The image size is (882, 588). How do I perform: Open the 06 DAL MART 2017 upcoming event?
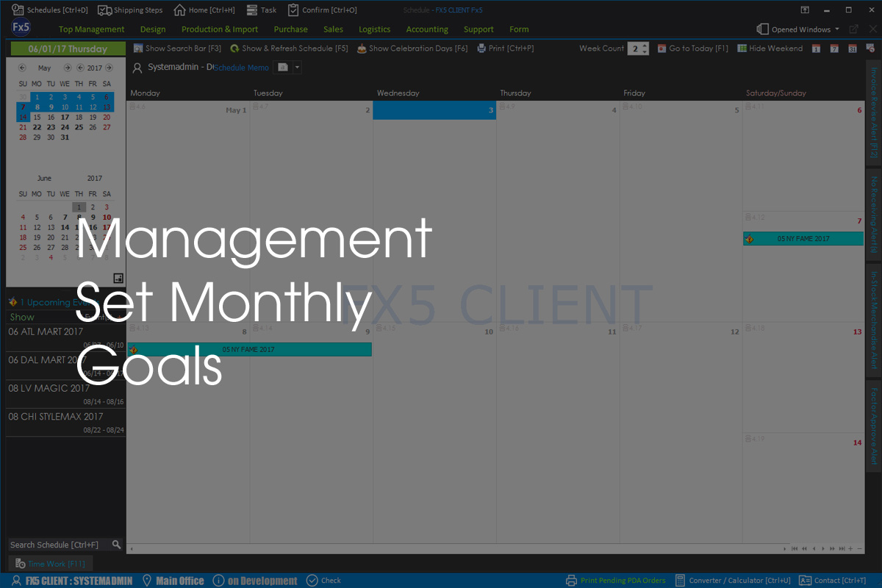point(66,365)
